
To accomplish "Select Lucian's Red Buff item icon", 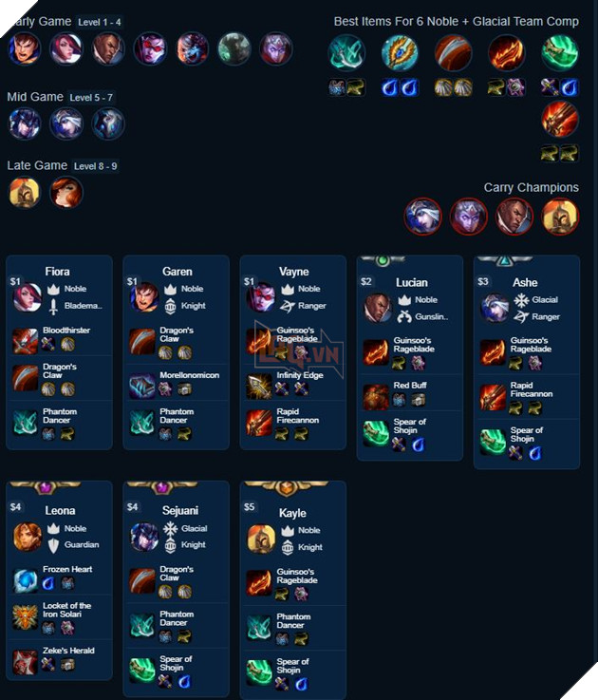I will [376, 397].
